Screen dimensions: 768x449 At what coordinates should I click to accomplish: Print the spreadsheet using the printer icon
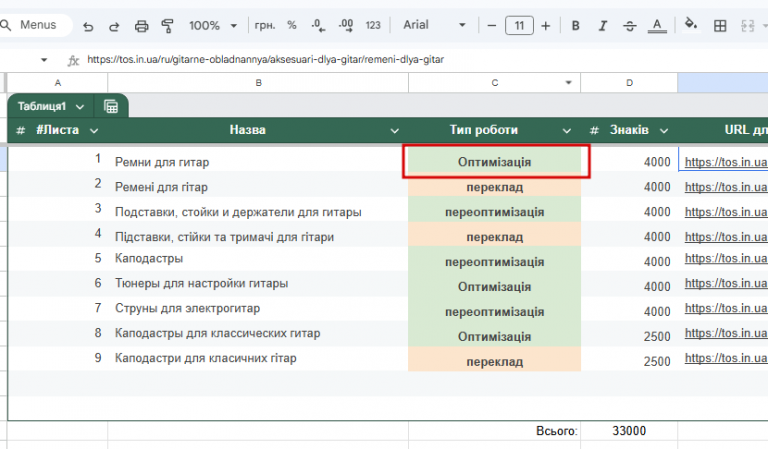coord(141,26)
